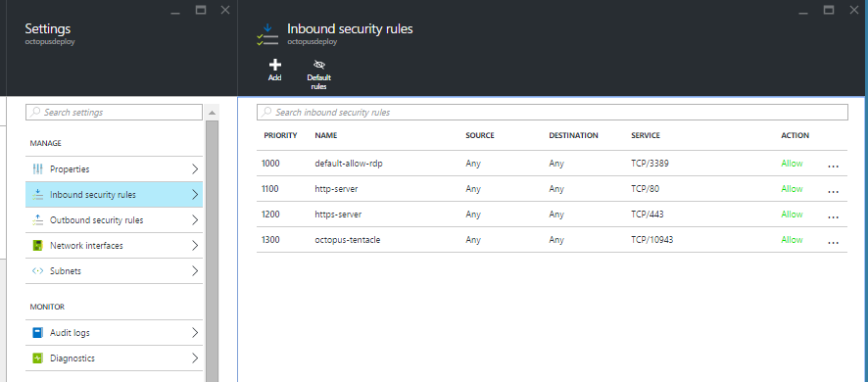The height and width of the screenshot is (382, 868).
Task: Open the https-server rule row
Action: point(552,215)
